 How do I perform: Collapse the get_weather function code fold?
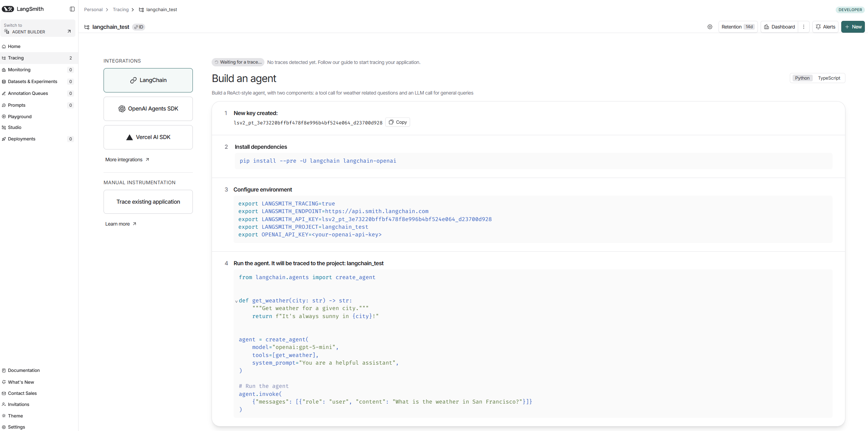click(236, 301)
